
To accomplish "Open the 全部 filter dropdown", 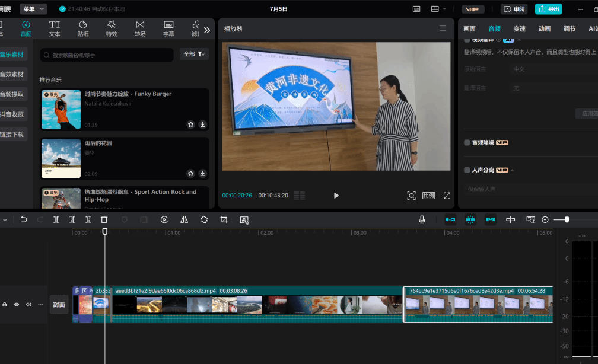I will pyautogui.click(x=194, y=55).
